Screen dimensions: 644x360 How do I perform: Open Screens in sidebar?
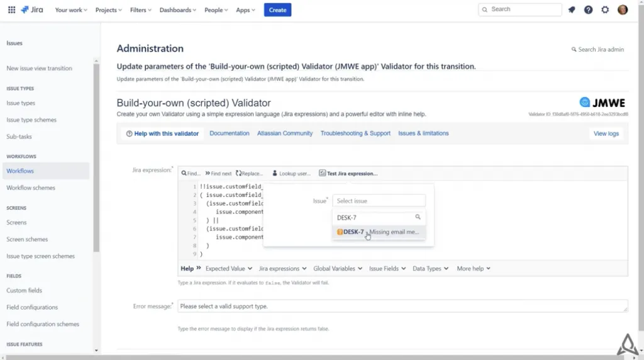[x=16, y=223]
